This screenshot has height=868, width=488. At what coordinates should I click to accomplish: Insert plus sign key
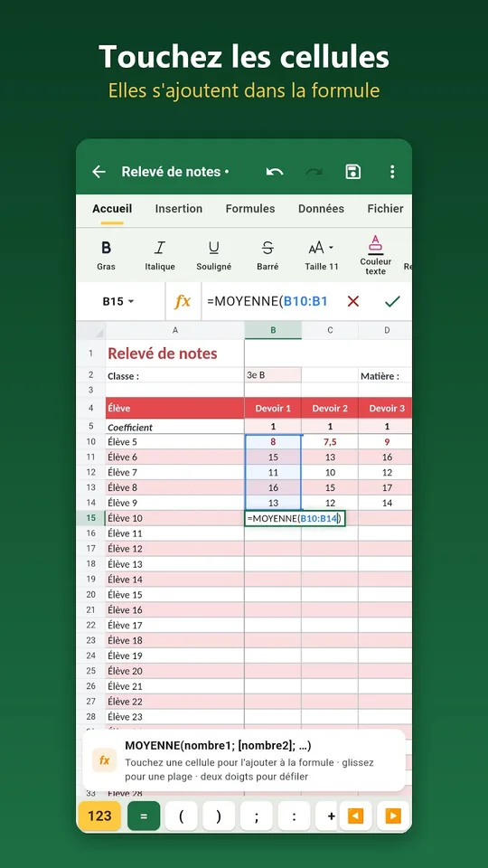pos(327,816)
